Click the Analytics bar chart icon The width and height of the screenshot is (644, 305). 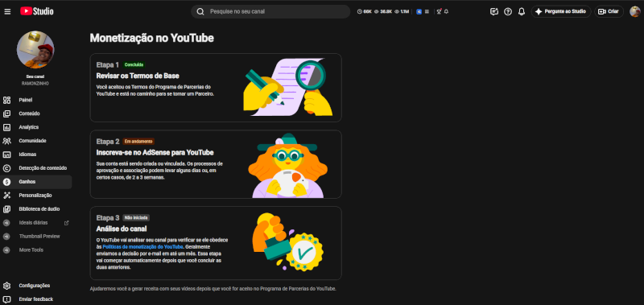[x=6, y=127]
